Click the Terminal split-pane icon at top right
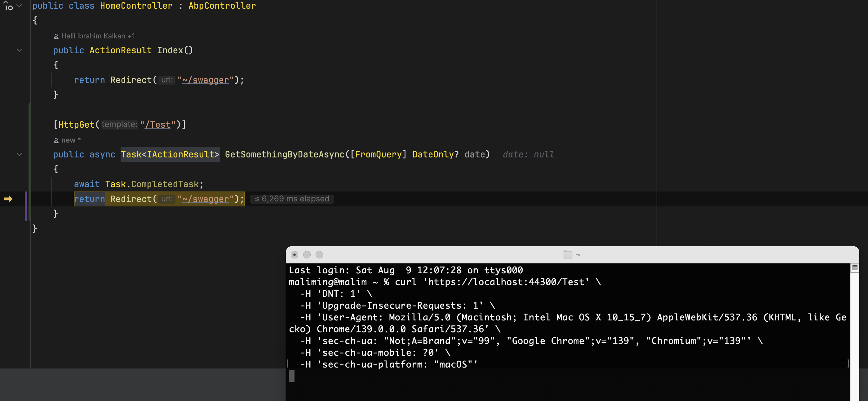Screen dimensions: 868x401 pos(855,268)
